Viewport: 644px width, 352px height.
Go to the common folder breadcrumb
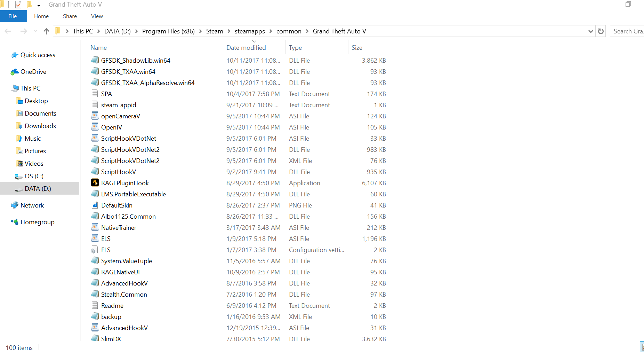289,31
